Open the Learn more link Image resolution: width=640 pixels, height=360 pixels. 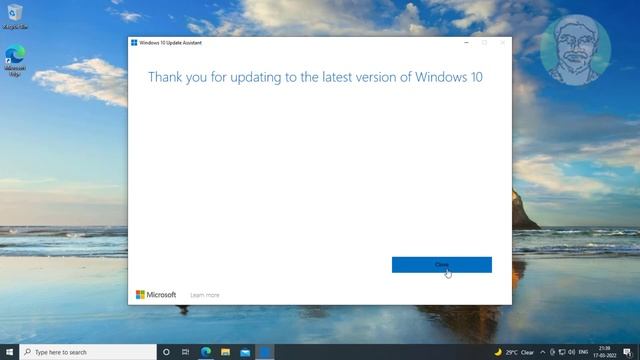(x=205, y=295)
